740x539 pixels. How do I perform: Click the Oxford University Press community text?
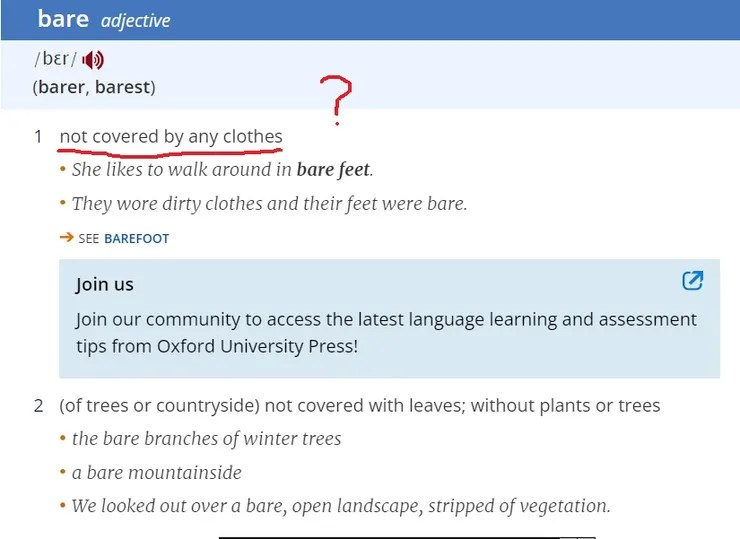click(x=386, y=333)
